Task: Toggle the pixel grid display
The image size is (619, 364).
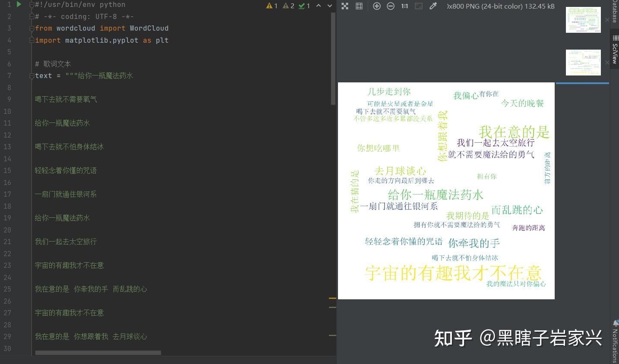Action: [x=359, y=6]
